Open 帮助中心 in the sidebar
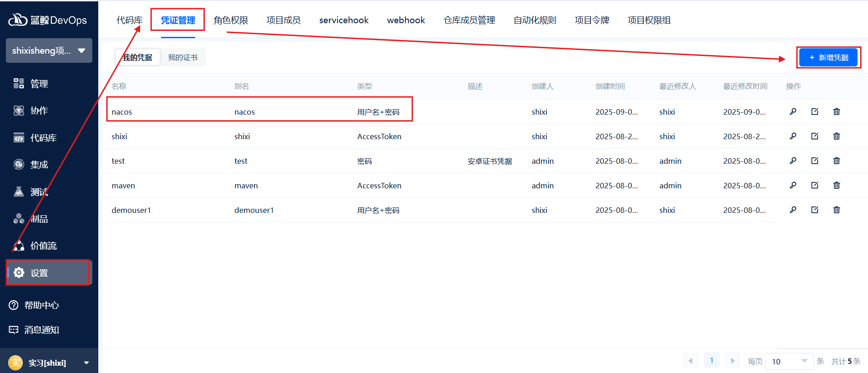Viewport: 868px width, 373px height. point(41,305)
